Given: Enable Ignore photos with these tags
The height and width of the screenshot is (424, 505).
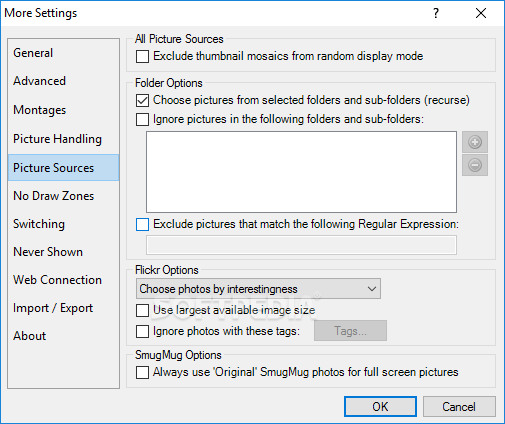Looking at the screenshot, I should point(142,331).
